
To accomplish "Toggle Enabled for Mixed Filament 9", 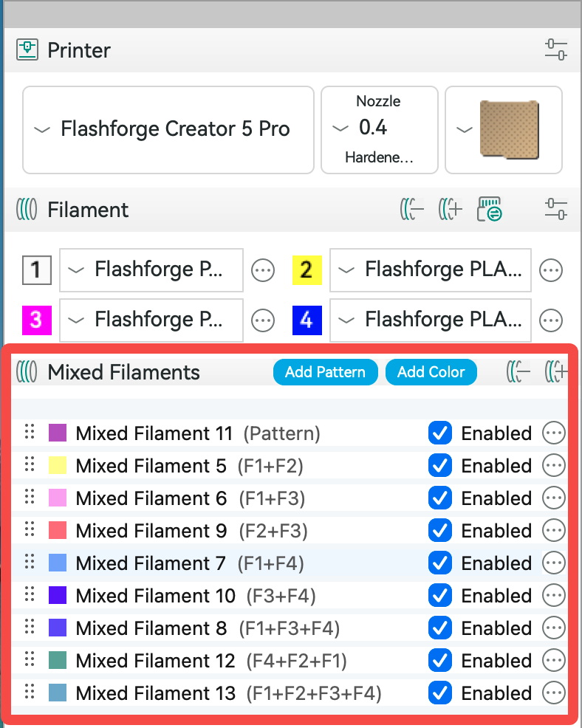I will pyautogui.click(x=440, y=531).
